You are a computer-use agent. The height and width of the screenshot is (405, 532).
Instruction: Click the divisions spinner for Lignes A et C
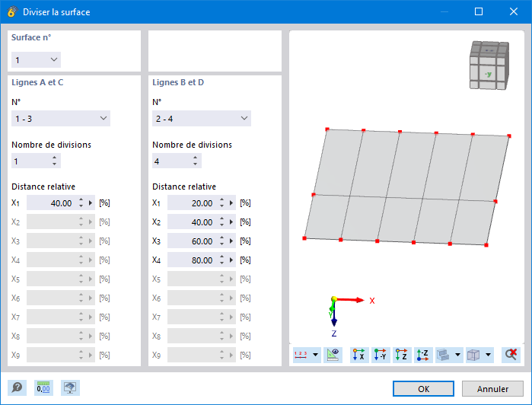54,161
